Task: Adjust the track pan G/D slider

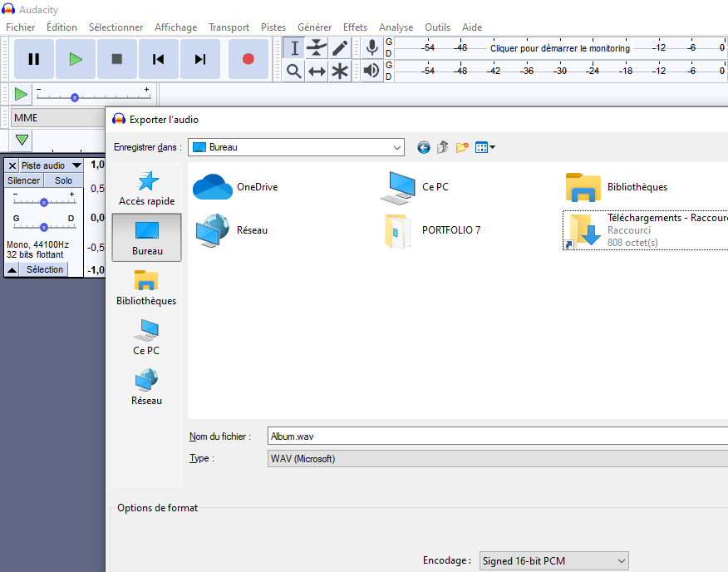Action: tap(44, 227)
